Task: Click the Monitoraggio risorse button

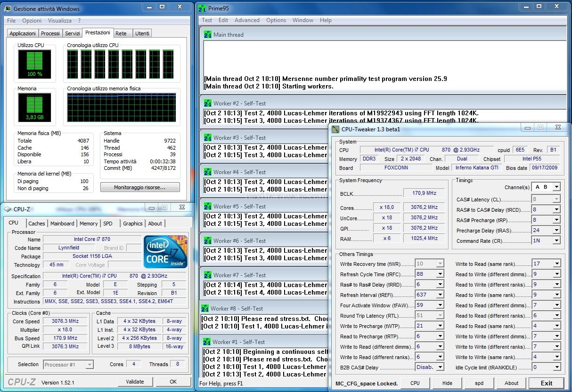Action: point(140,187)
